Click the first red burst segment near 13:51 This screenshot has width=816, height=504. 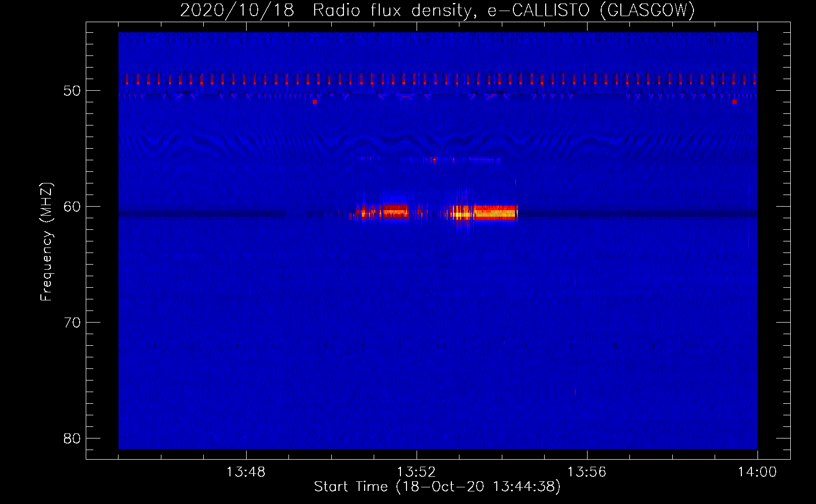(x=395, y=210)
